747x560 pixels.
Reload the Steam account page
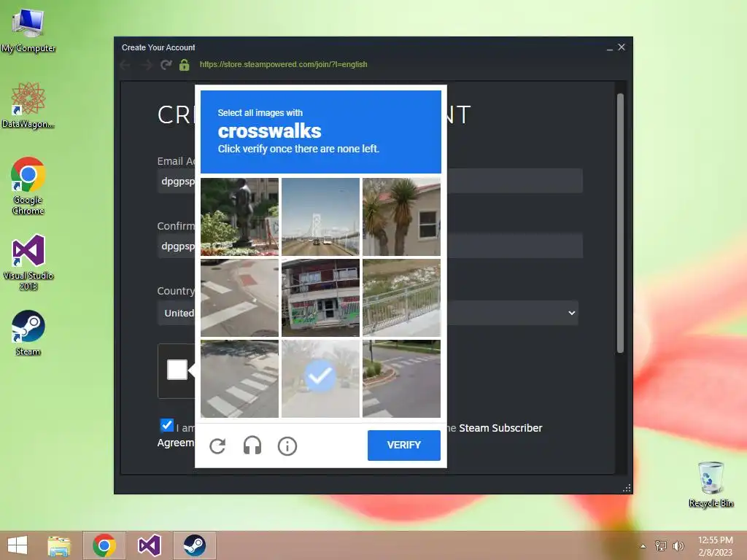coord(166,65)
